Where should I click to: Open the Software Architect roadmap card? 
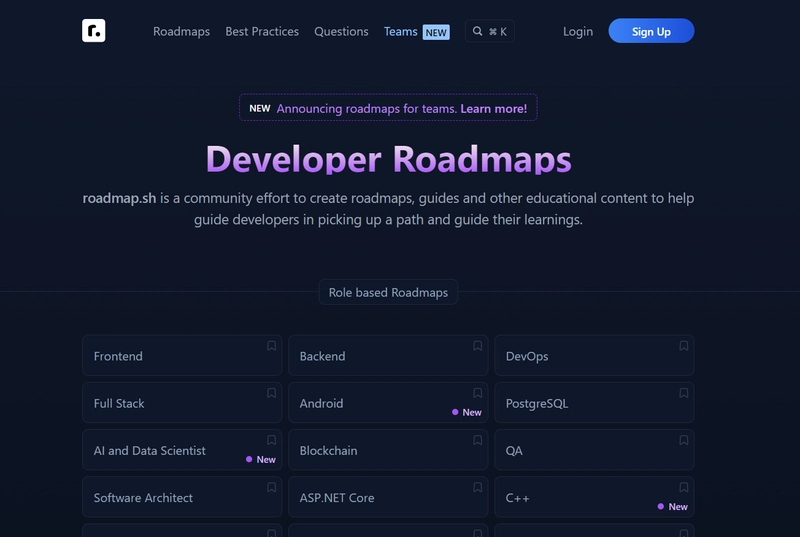tap(182, 497)
